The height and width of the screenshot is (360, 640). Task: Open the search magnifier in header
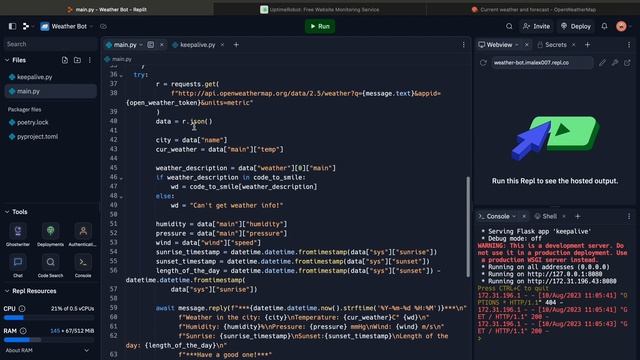pos(509,26)
